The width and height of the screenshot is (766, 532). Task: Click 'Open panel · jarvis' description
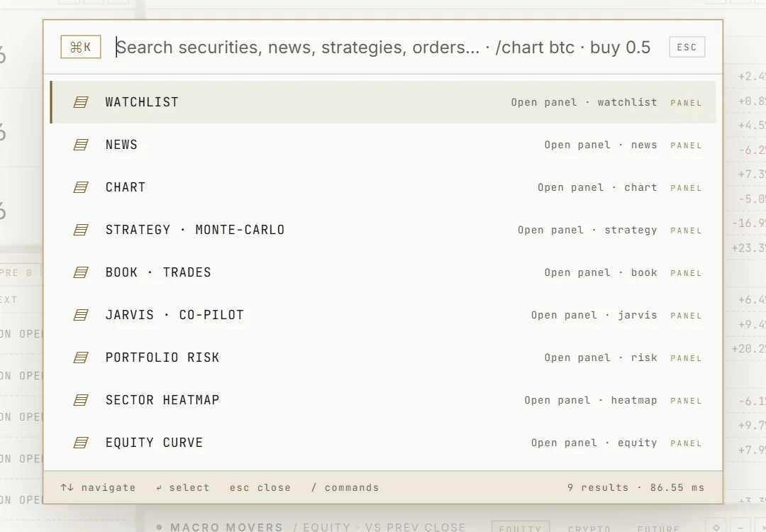click(594, 316)
